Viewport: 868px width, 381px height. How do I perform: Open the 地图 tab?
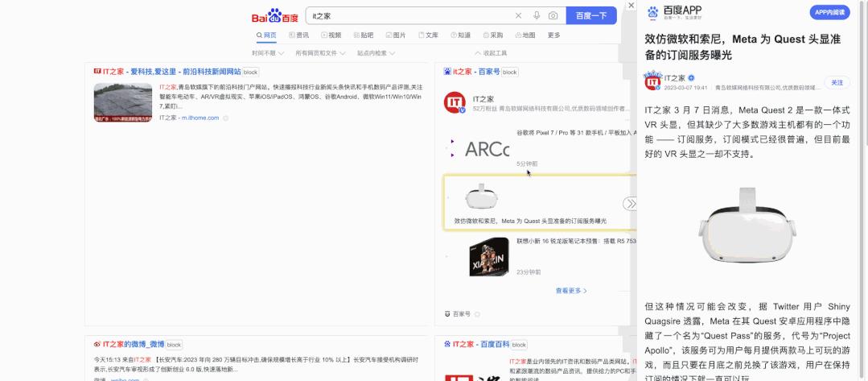[525, 35]
